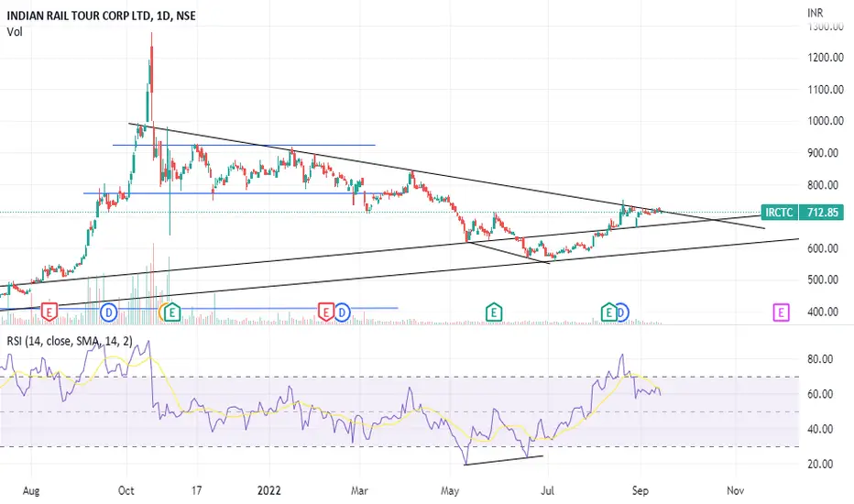Click the Aug label on the time axis

[31, 491]
